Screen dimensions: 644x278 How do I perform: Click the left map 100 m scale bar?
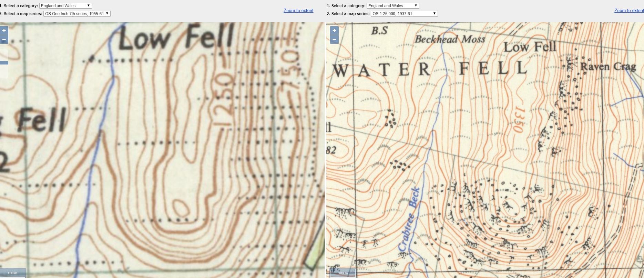coord(13,273)
